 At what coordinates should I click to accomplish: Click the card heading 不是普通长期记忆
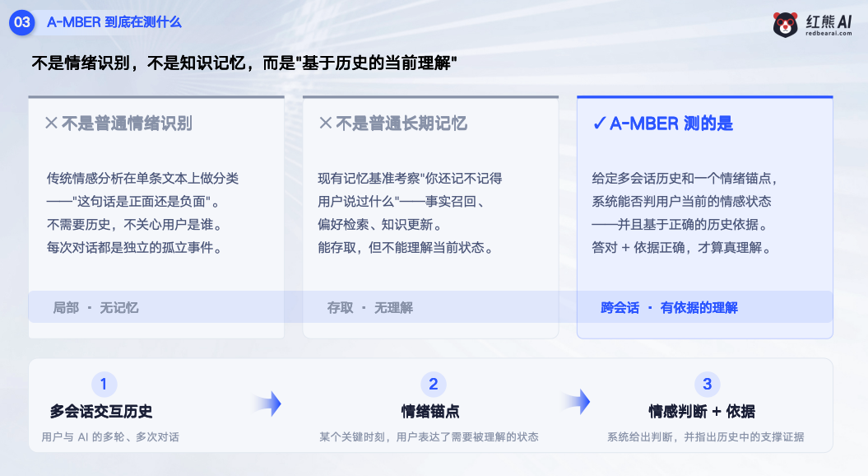coord(402,123)
